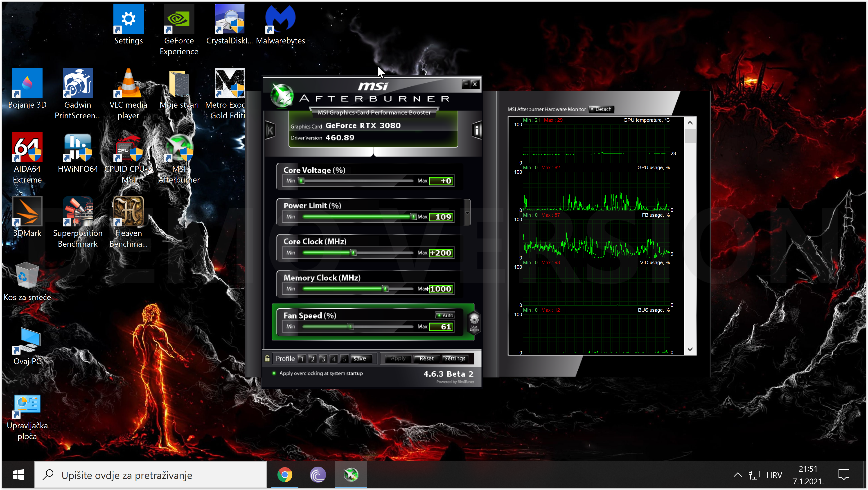Click the purple swirl app taskbar icon
Viewport: 868px width, 490px height.
click(318, 475)
